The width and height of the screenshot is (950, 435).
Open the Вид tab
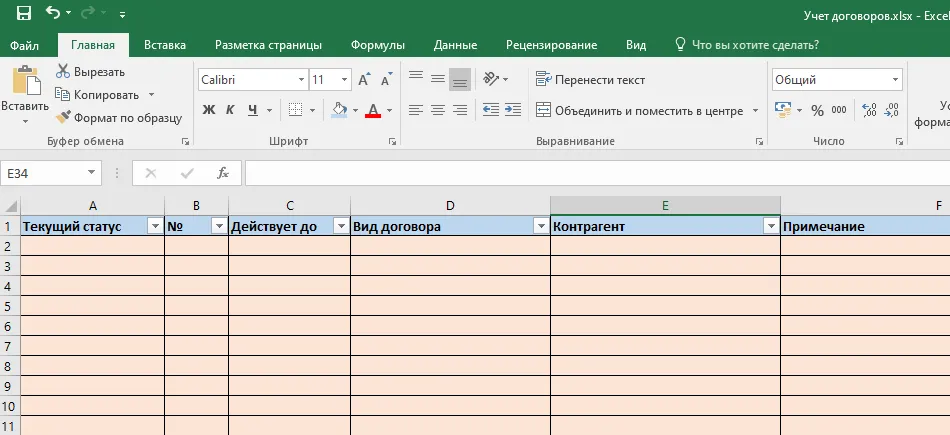tap(636, 45)
